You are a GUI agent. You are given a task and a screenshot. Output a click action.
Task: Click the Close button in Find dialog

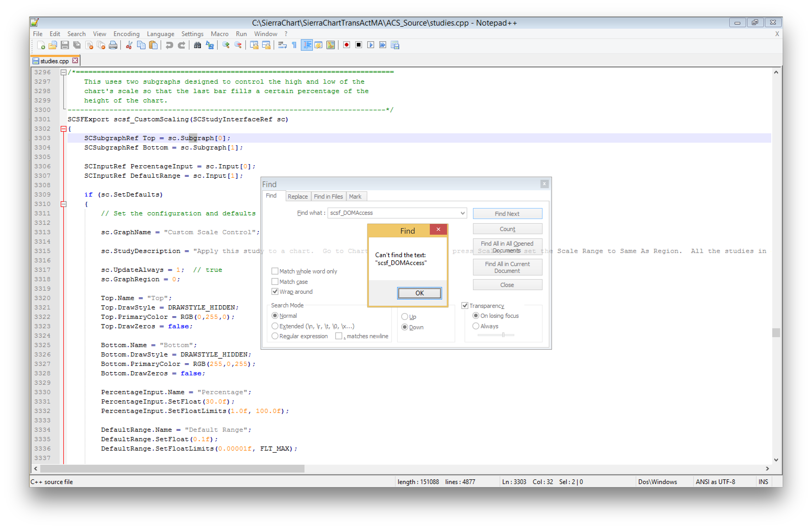[507, 285]
